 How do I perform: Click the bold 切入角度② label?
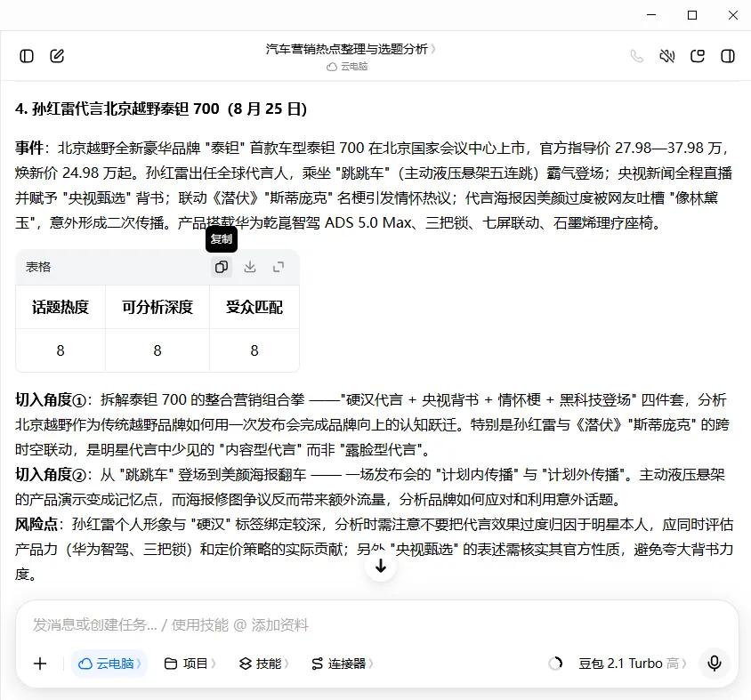(51, 475)
